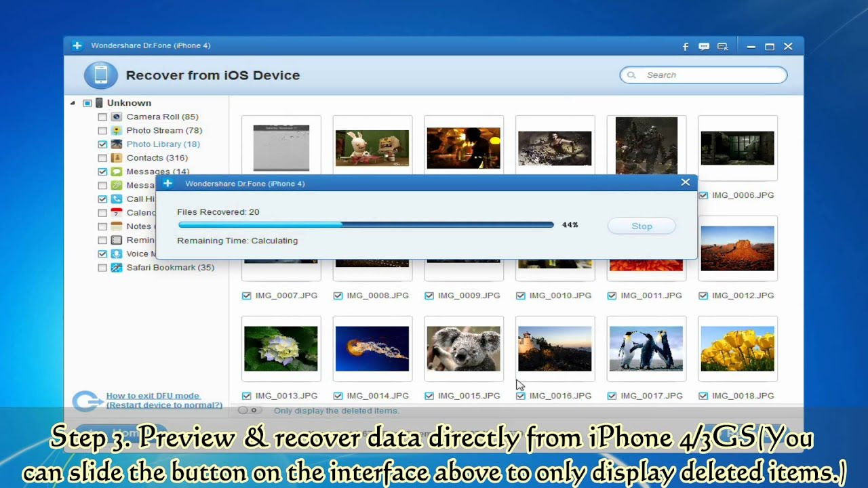Select the hydrangea flower thumbnail
This screenshot has width=868, height=488.
281,348
